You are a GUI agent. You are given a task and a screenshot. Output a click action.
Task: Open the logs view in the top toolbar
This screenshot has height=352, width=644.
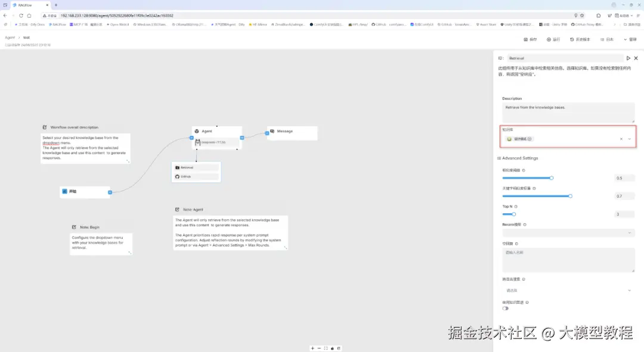pos(606,39)
